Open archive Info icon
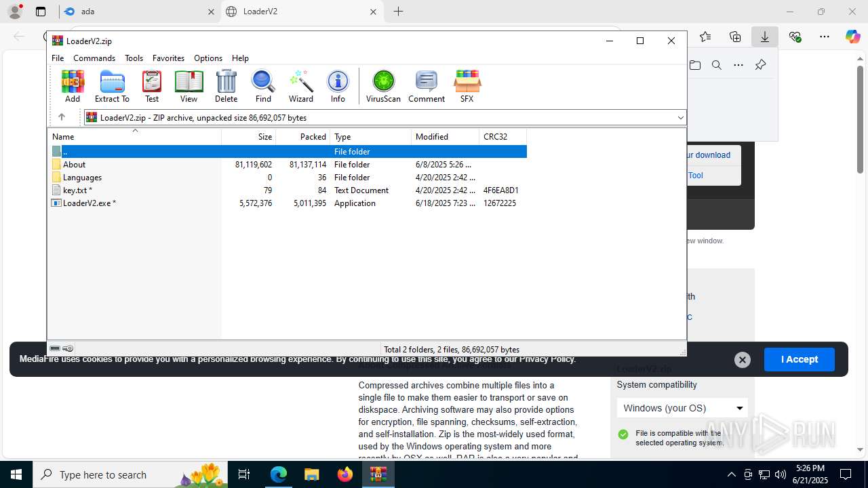 coord(338,86)
